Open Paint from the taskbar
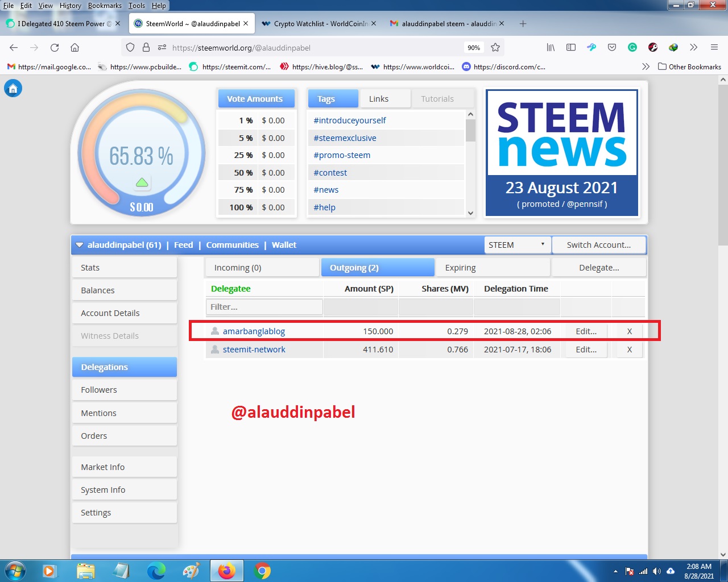The width and height of the screenshot is (728, 582). click(x=191, y=571)
